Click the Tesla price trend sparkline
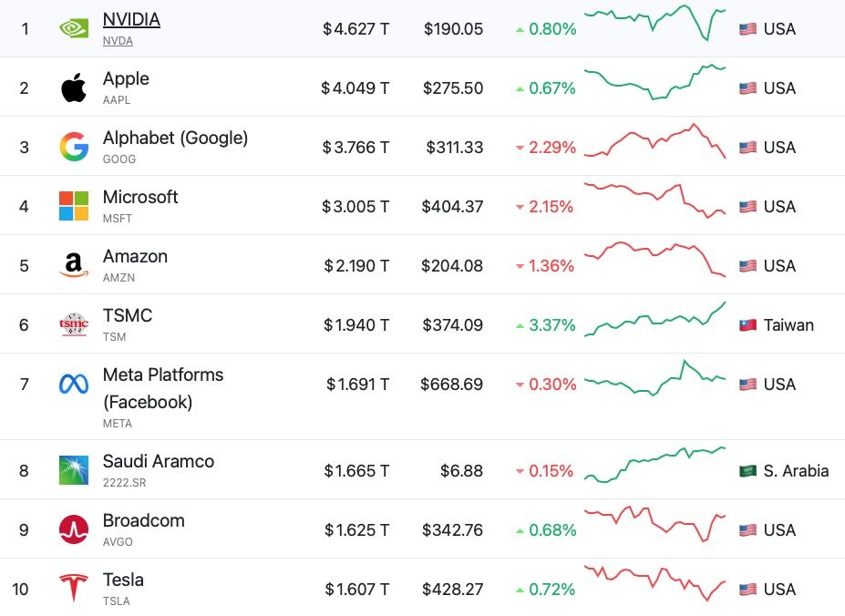This screenshot has width=845, height=616. (x=654, y=583)
